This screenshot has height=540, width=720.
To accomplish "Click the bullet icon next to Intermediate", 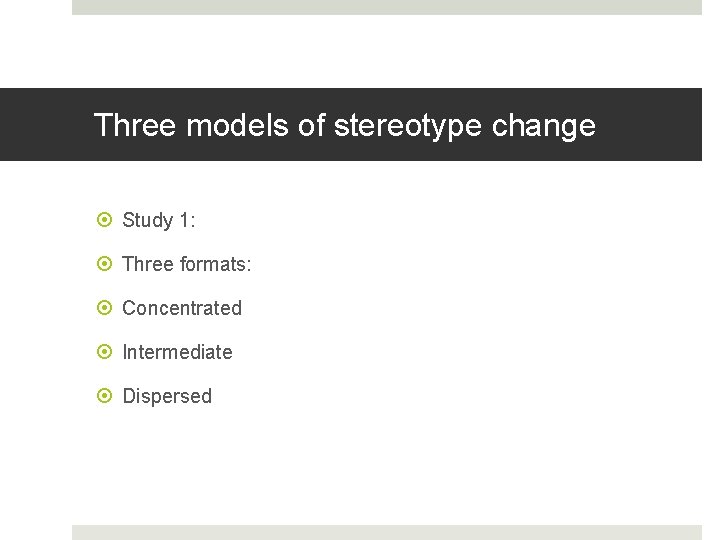I will coord(105,352).
